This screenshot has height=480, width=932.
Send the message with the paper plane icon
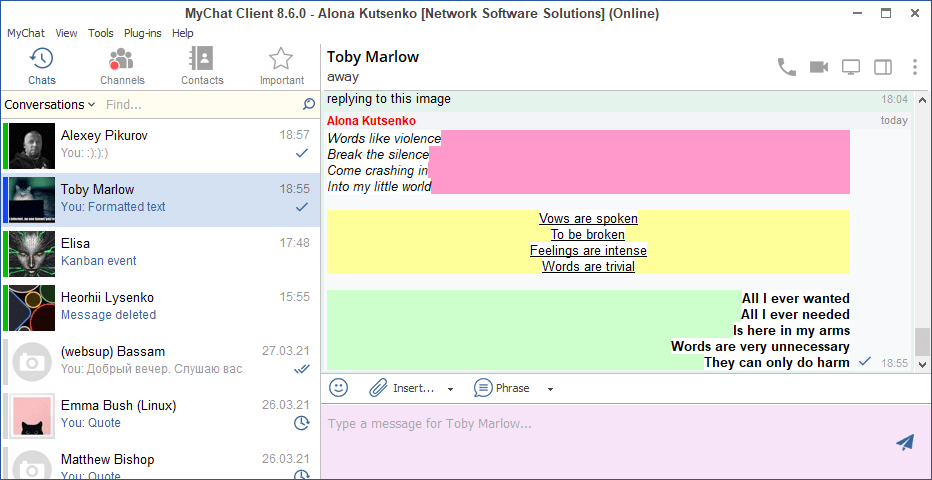[x=904, y=442]
